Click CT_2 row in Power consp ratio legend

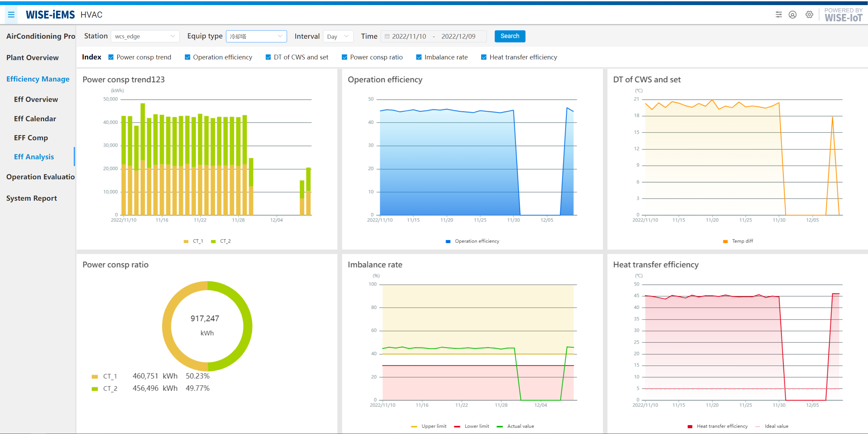tap(150, 388)
